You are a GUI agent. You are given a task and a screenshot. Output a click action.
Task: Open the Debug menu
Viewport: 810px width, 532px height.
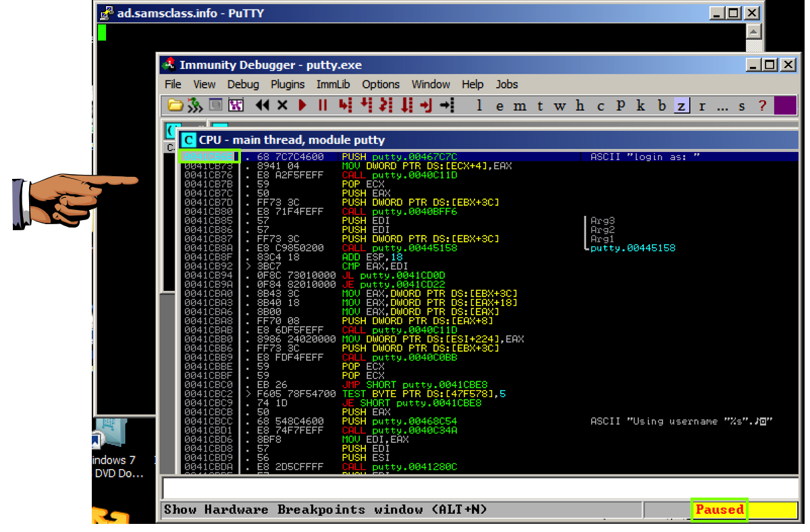click(243, 84)
